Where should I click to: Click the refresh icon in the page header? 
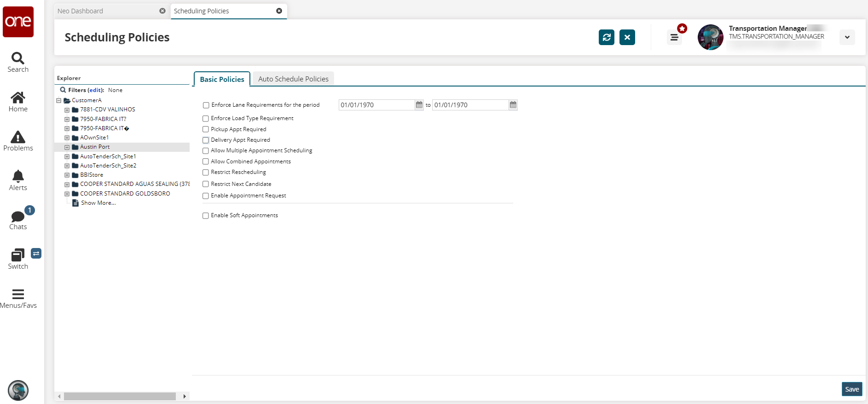tap(607, 37)
